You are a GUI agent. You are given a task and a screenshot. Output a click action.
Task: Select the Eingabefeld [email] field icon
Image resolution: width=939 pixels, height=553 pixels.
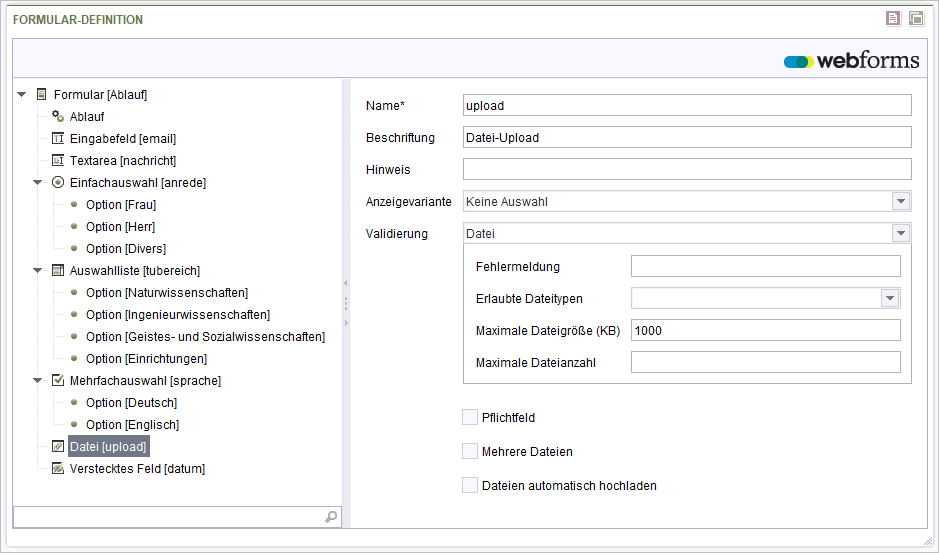57,138
